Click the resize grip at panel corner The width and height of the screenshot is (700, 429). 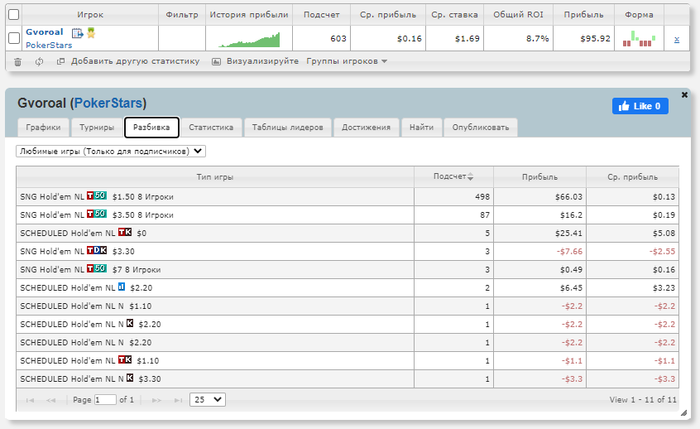[683, 413]
